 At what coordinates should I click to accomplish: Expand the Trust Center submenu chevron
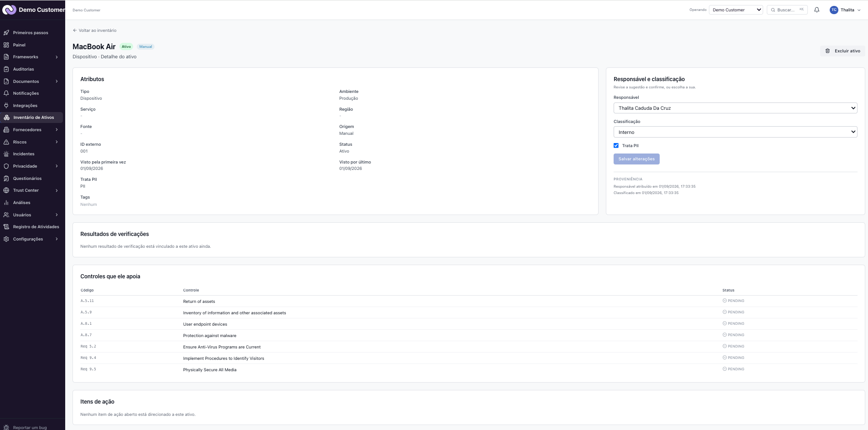click(57, 190)
